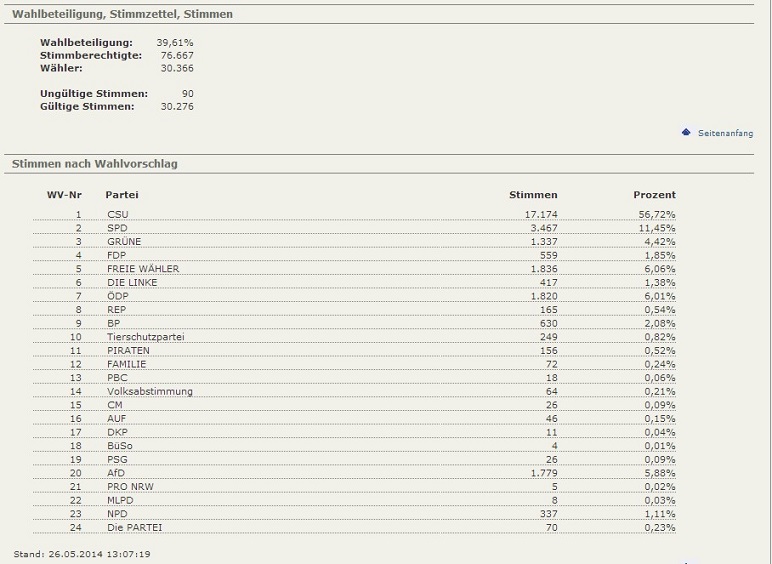772x564 pixels.
Task: Select the CM party name
Action: coord(115,405)
